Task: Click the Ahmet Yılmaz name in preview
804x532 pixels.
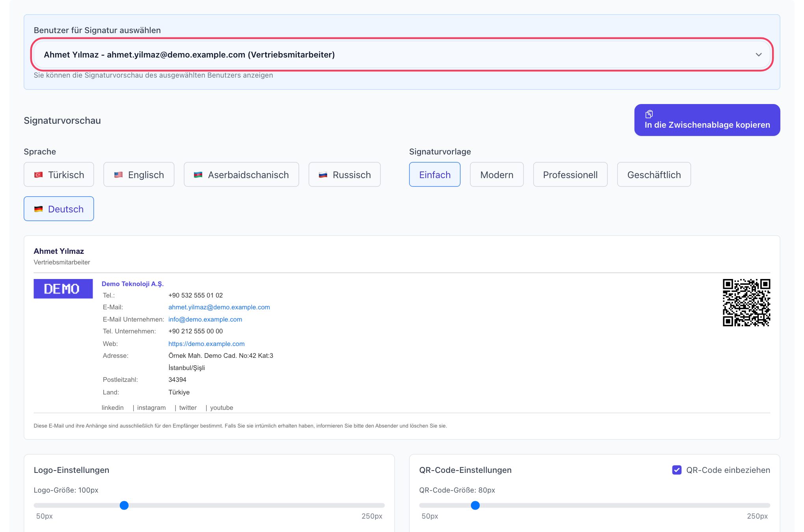Action: pyautogui.click(x=59, y=251)
